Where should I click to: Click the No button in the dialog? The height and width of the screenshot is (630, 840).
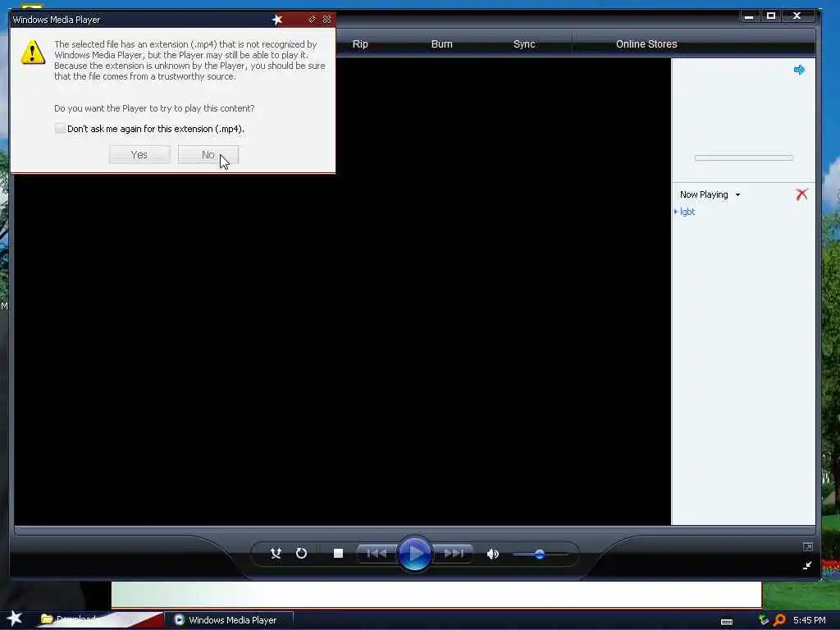tap(208, 155)
